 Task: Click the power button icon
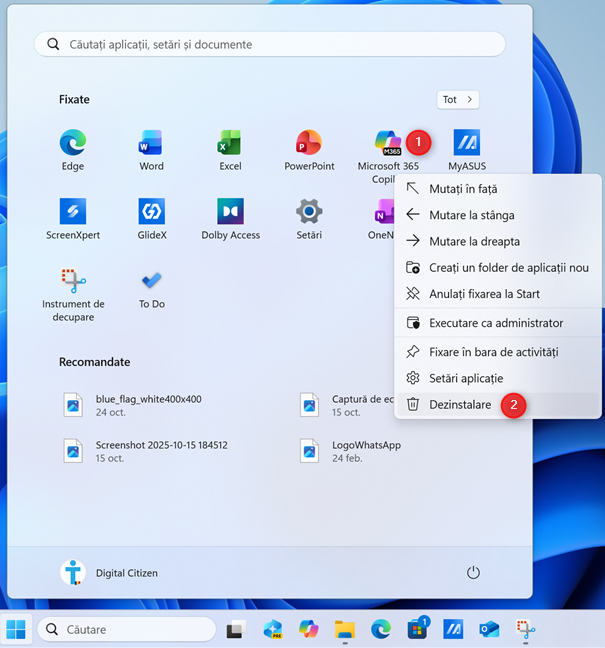473,573
